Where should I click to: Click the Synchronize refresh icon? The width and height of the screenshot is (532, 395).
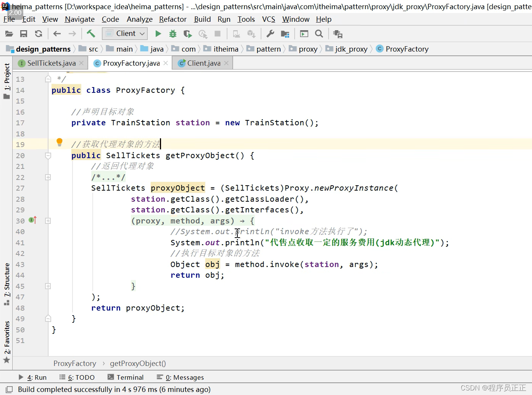point(39,34)
